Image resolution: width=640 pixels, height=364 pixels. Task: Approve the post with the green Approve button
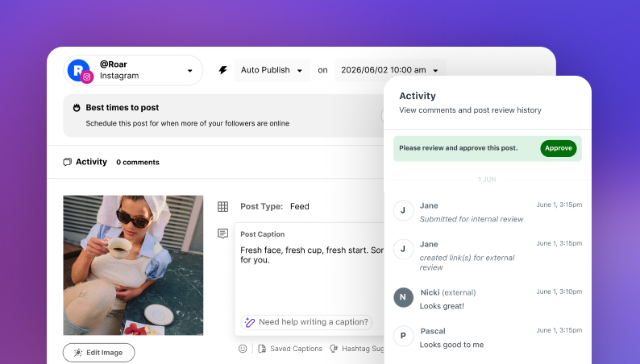[559, 148]
